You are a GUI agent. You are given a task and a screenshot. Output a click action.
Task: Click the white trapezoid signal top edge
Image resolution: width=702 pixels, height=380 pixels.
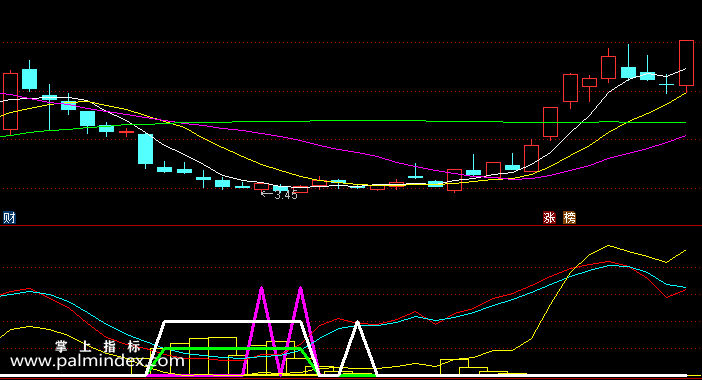click(233, 322)
